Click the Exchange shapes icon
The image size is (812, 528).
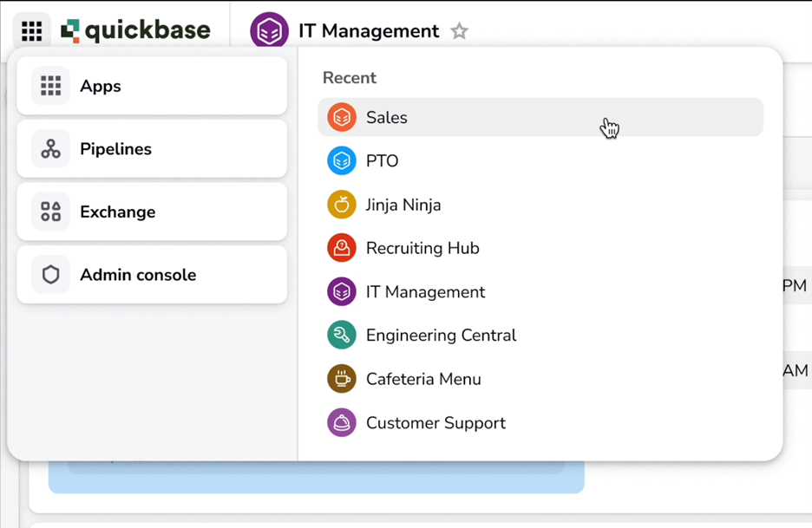pyautogui.click(x=50, y=212)
